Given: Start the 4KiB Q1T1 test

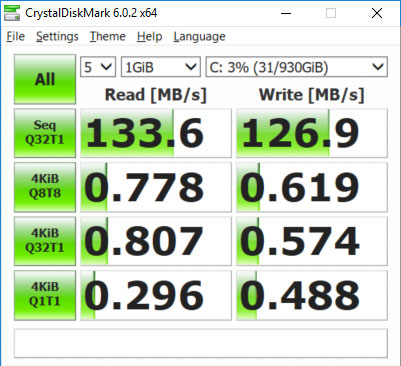Looking at the screenshot, I should (x=45, y=295).
